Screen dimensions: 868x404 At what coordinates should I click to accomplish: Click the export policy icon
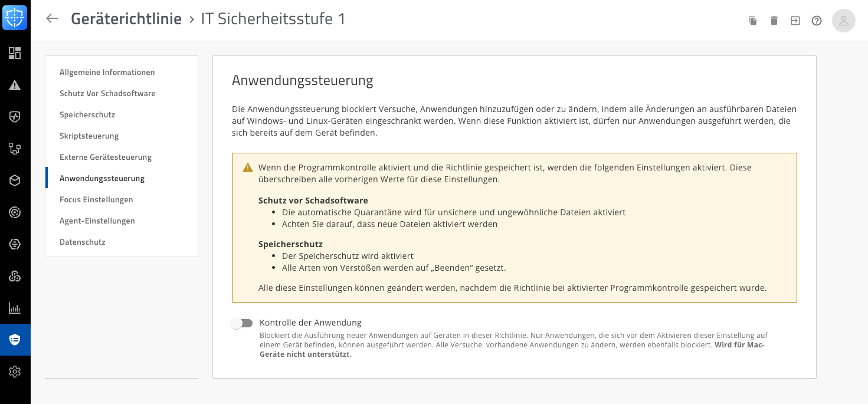point(795,21)
